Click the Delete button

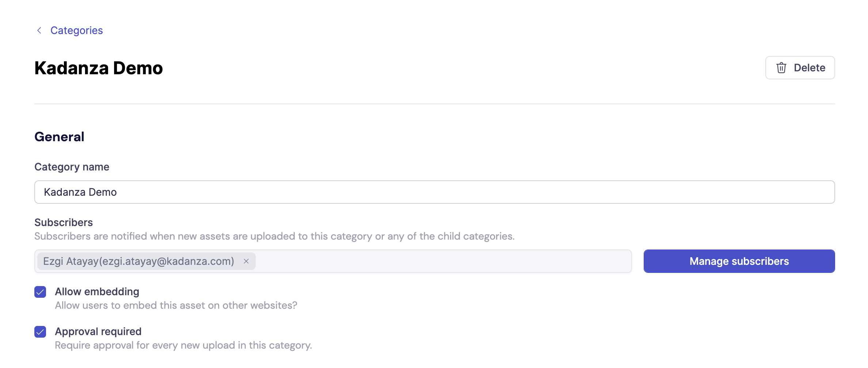click(800, 68)
